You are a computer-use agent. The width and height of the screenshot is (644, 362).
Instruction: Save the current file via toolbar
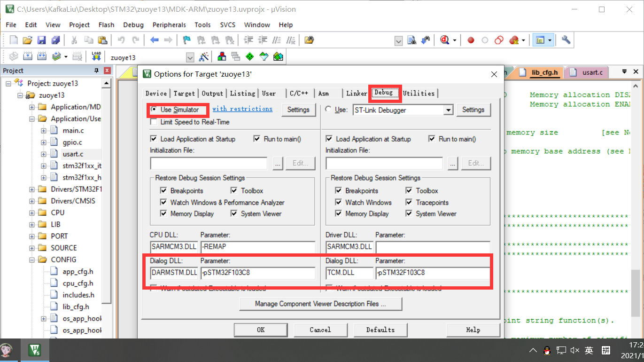coord(42,40)
